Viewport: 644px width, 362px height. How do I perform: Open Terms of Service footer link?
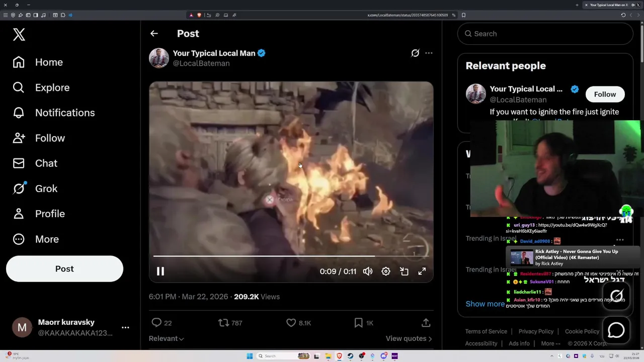(x=486, y=331)
